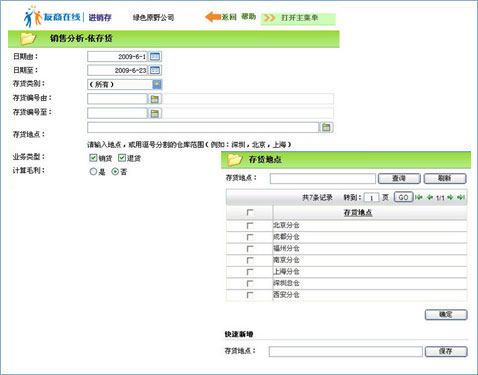Toggle the 销货 checkbox
This screenshot has height=375, width=478.
click(93, 158)
